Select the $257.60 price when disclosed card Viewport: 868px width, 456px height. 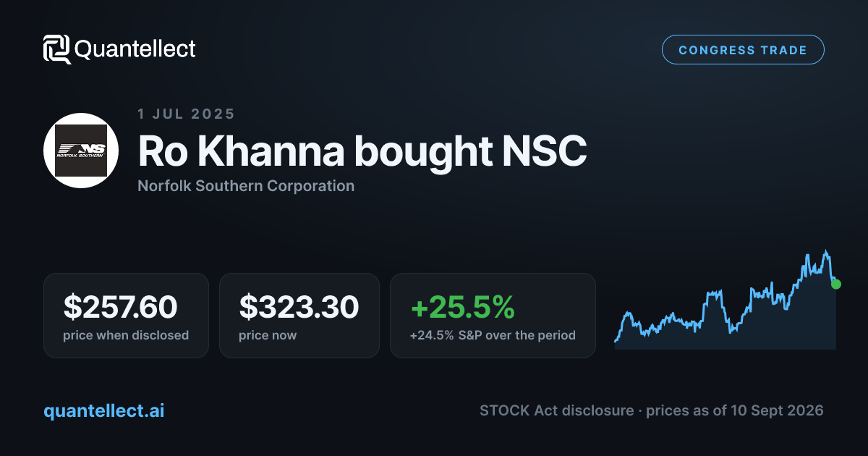coord(126,316)
